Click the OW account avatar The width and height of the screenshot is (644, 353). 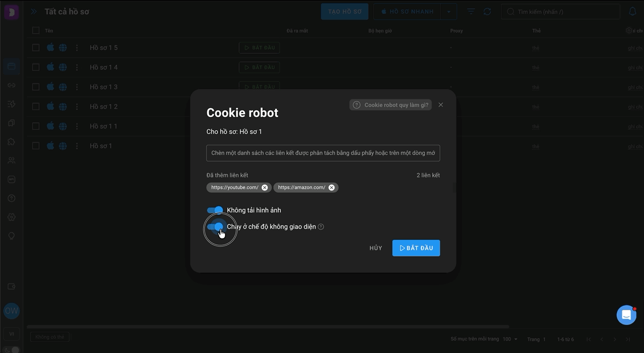tap(11, 310)
